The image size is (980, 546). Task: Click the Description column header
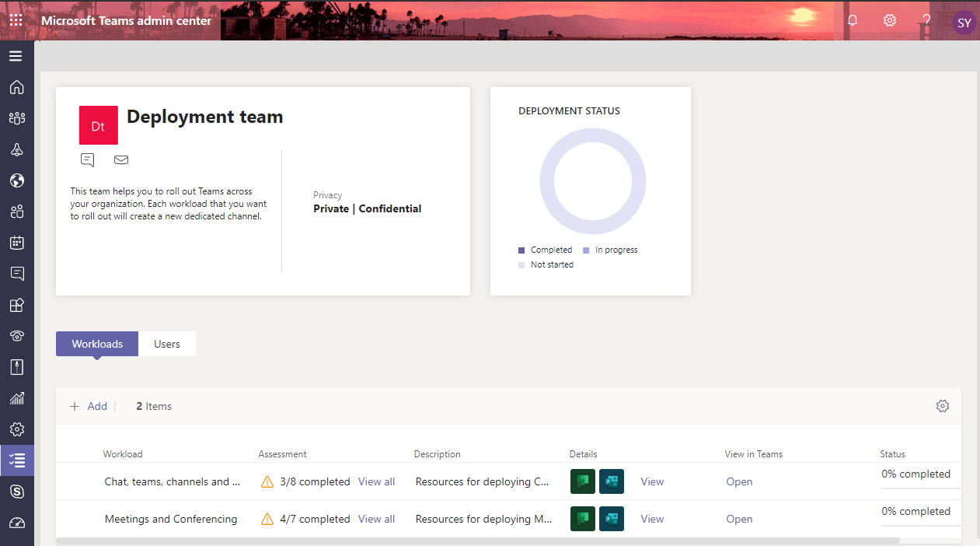click(438, 454)
